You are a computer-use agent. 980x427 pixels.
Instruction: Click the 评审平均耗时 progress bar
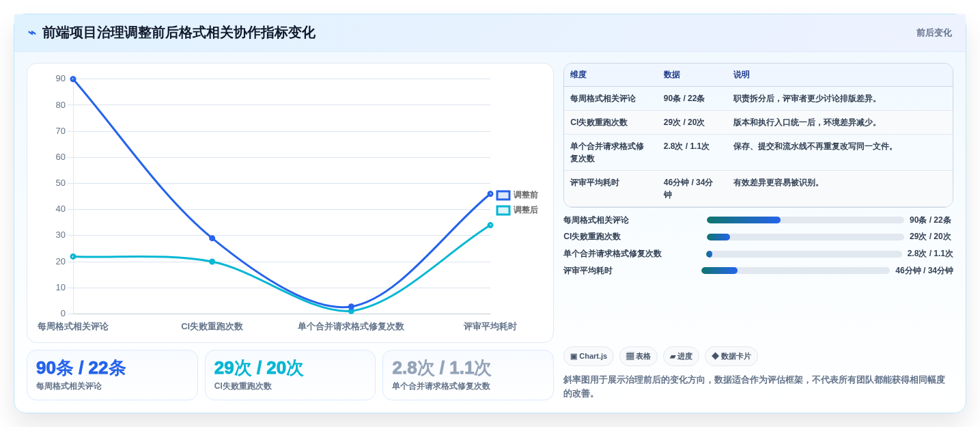(796, 271)
